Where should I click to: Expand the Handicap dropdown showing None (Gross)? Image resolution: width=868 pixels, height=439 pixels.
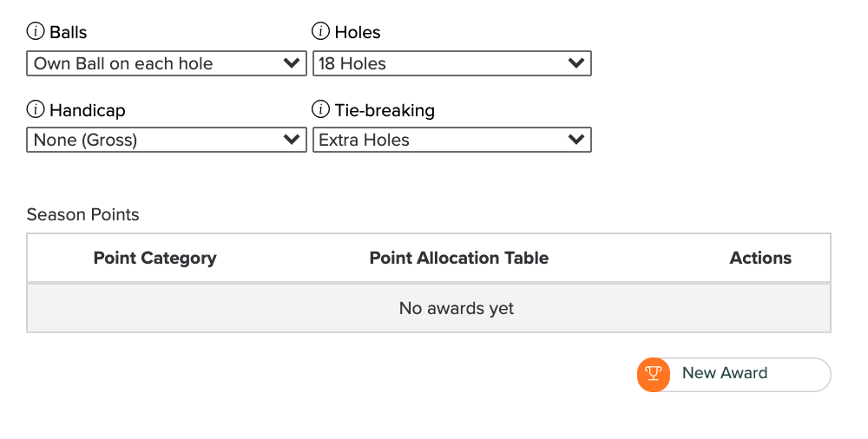(167, 140)
